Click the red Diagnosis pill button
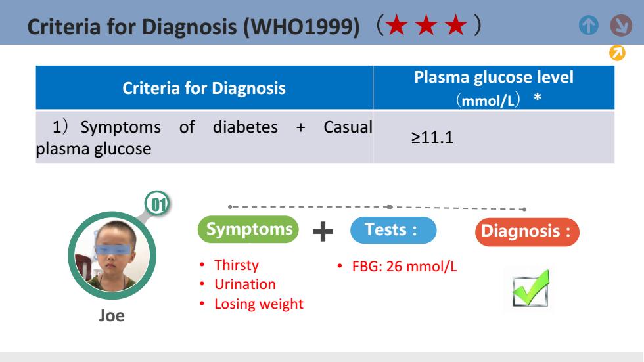644x362 pixels. 527,232
